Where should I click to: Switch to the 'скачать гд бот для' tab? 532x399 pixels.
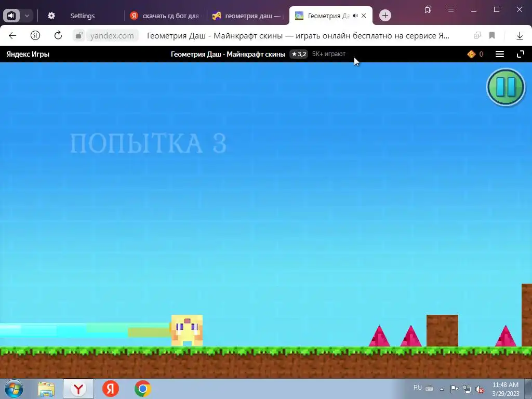click(x=166, y=16)
